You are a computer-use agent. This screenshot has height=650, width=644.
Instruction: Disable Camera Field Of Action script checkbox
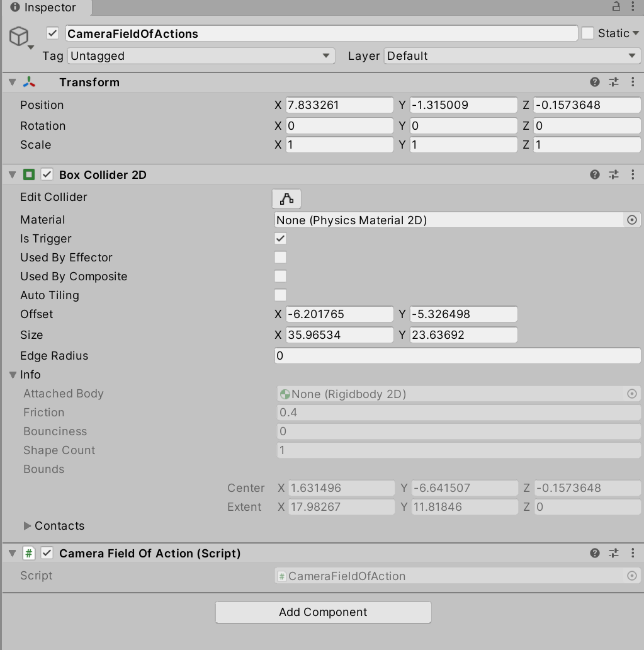[47, 553]
